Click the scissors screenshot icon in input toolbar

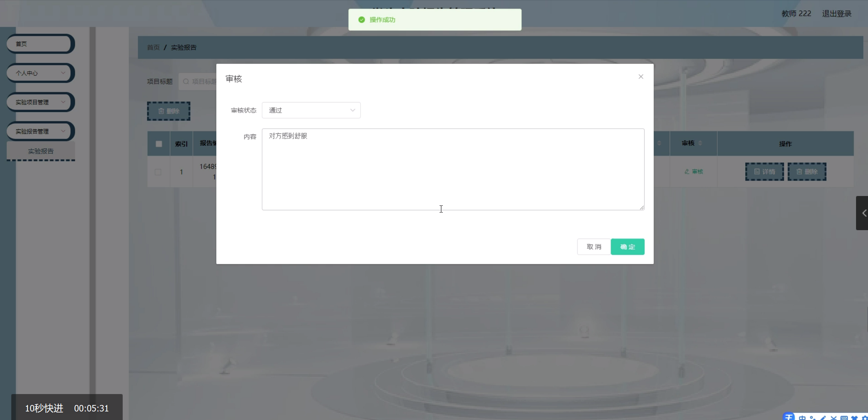834,418
